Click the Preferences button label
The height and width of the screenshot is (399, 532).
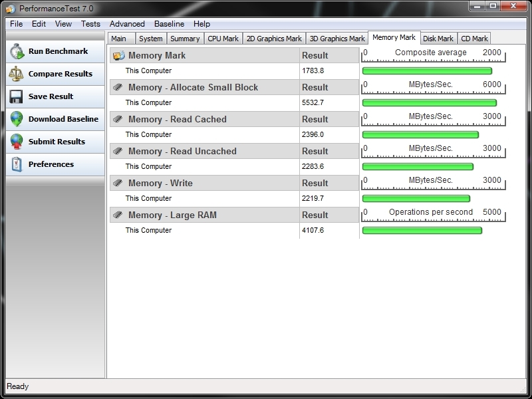(51, 164)
